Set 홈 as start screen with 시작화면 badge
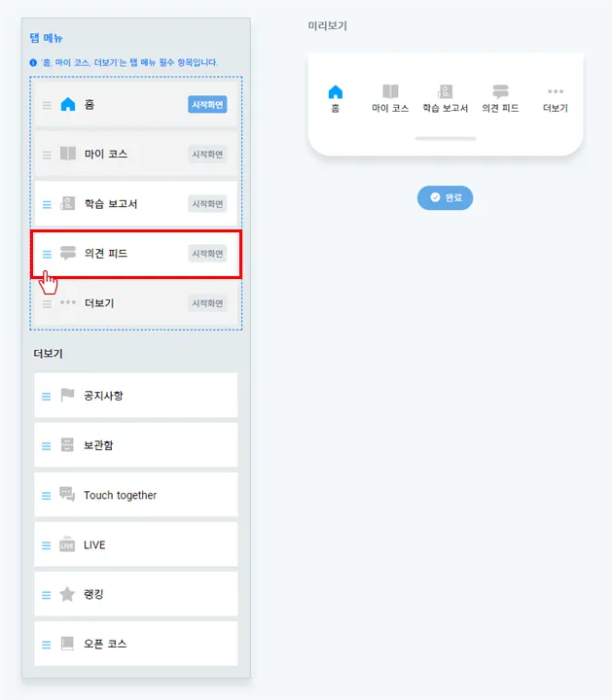This screenshot has width=612, height=700. (207, 104)
